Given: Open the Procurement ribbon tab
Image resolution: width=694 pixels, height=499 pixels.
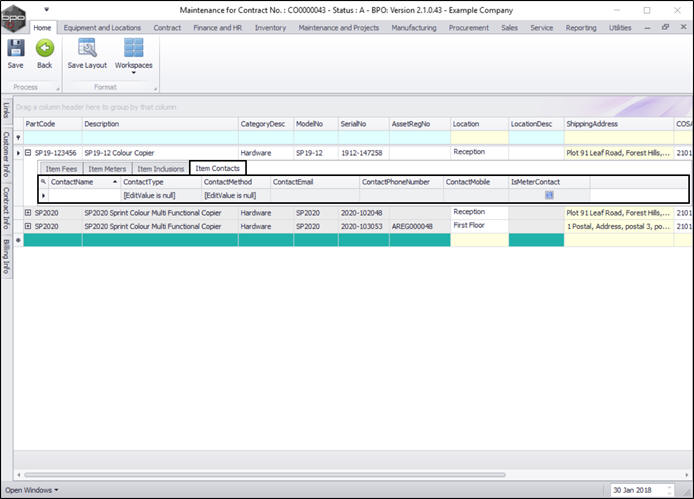Looking at the screenshot, I should tap(469, 27).
